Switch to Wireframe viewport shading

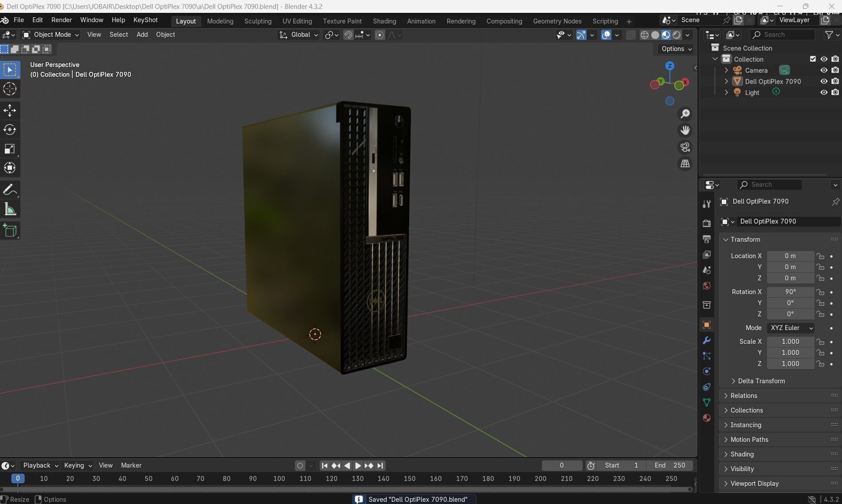tap(645, 35)
